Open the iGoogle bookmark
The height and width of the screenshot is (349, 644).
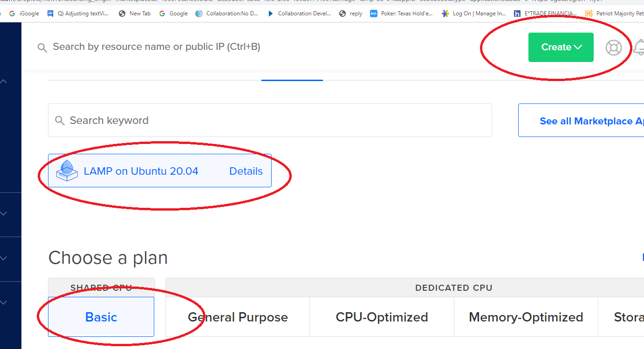(24, 14)
